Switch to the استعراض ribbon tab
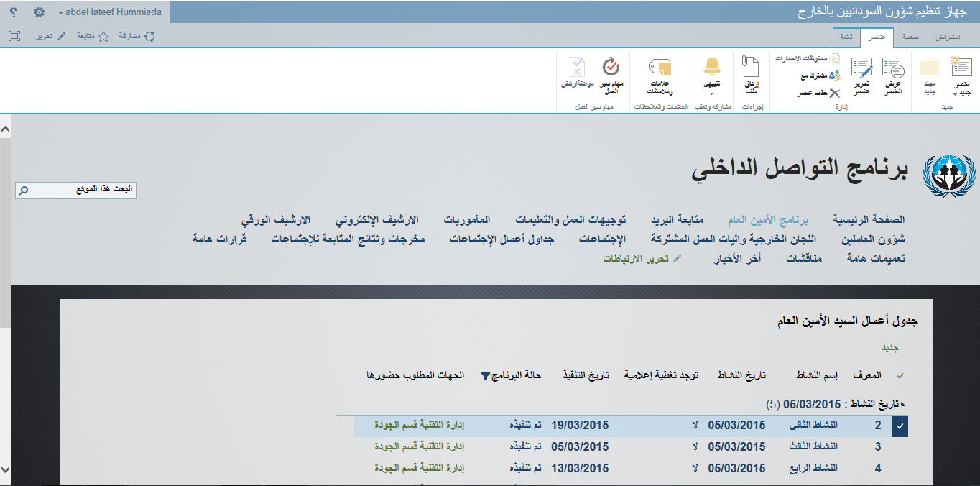The image size is (980, 486). click(950, 37)
